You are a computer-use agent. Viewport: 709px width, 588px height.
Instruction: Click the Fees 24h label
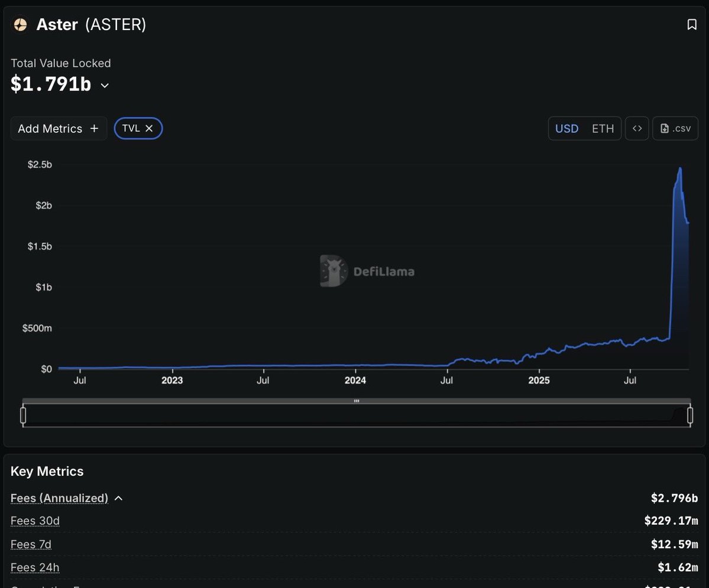coord(35,567)
